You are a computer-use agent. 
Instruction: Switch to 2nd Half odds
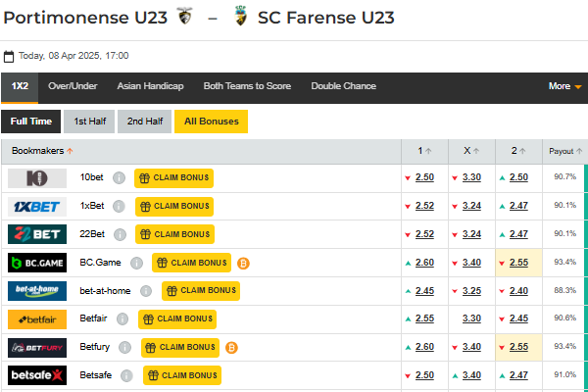coord(144,122)
